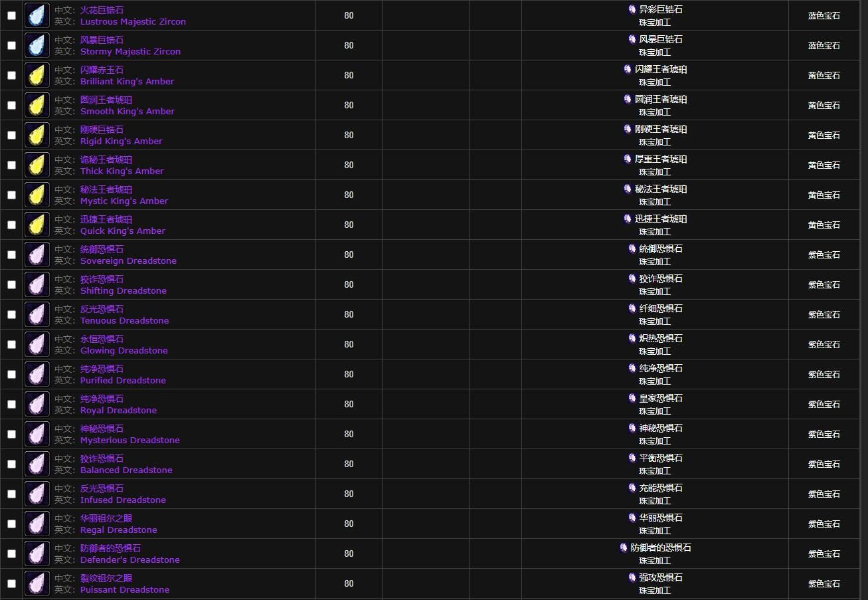
Task: Click the 皇家恐惧石 recipe link
Action: coord(661,398)
